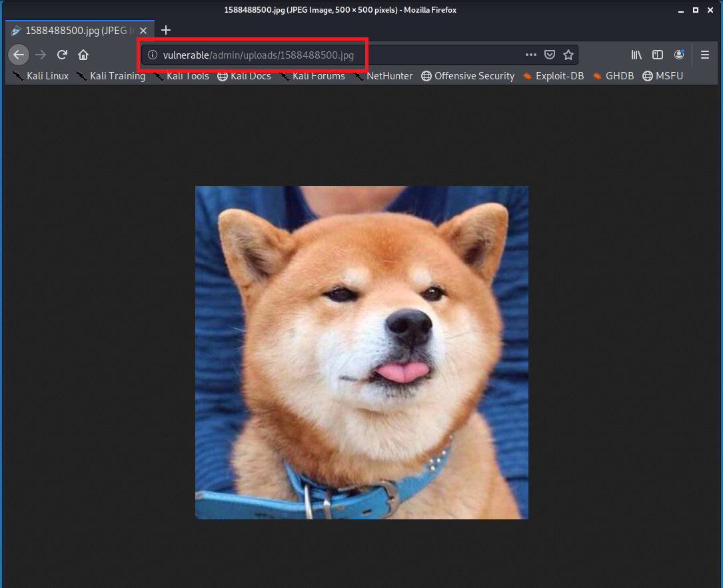Open page actions three-dot menu
Screen dimensions: 723x588
[530, 55]
